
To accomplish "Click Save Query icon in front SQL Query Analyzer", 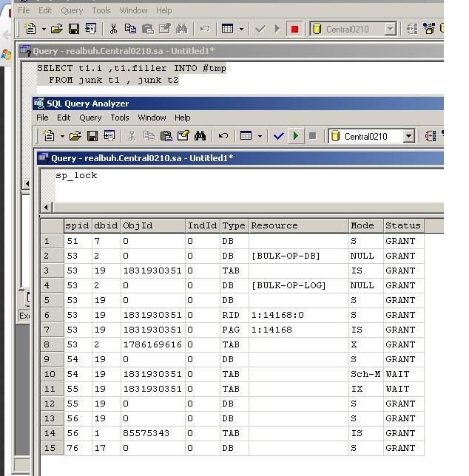I will click(x=92, y=136).
